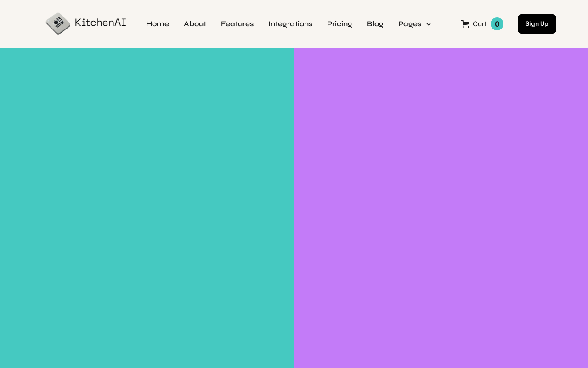
Task: Open the Integrations page link
Action: [290, 24]
